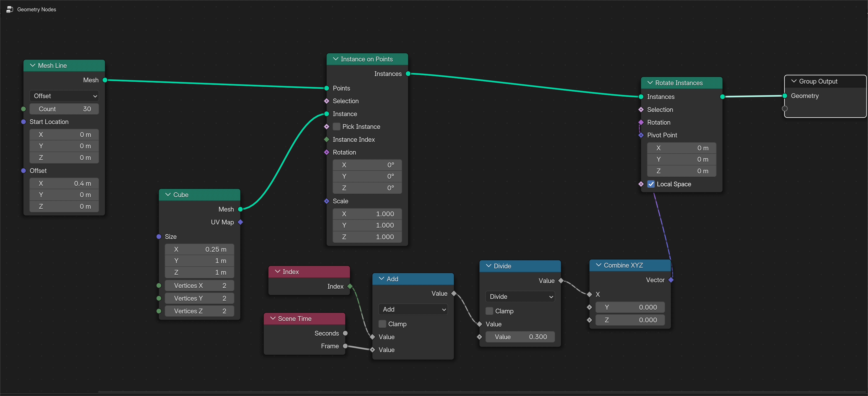Click the Offset X field showing 0.4 m

(64, 183)
